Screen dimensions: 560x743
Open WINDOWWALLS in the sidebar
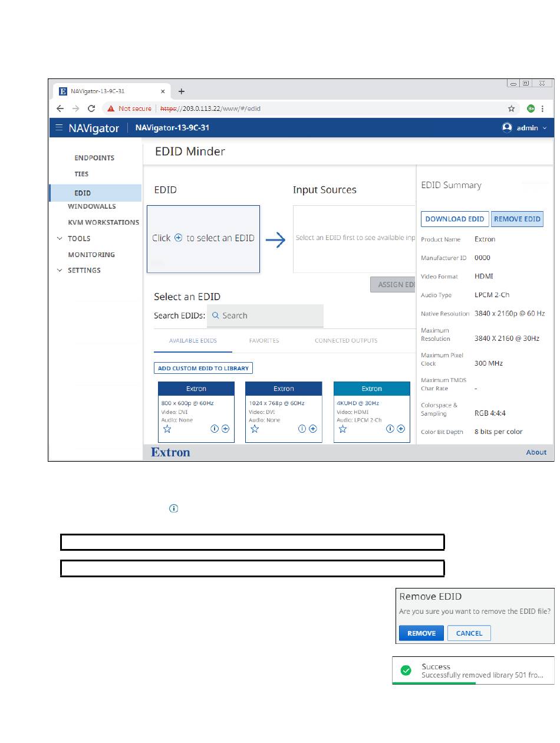pos(92,207)
